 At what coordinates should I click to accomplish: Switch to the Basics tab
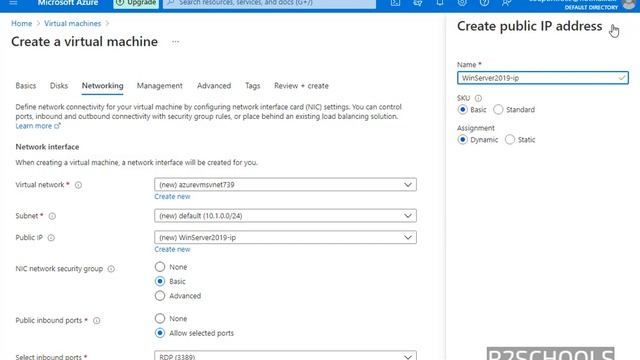[x=26, y=86]
